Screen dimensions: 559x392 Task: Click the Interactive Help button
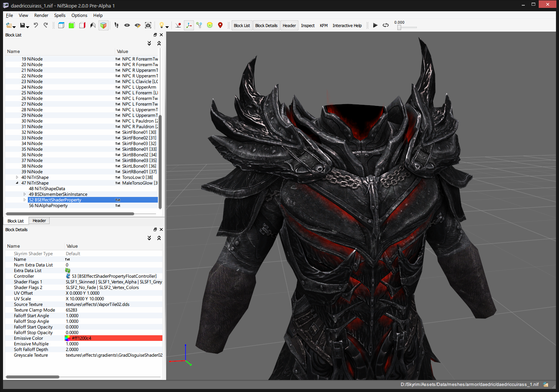pos(347,26)
